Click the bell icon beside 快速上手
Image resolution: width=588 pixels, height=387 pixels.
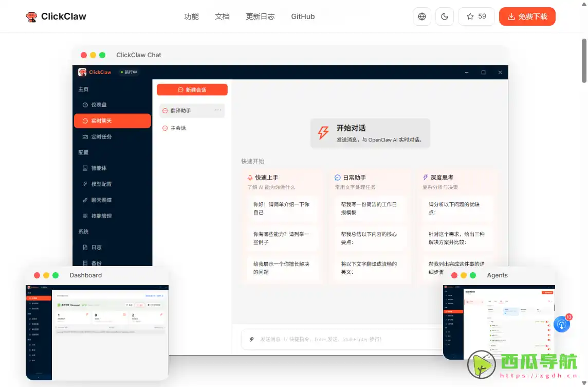point(250,178)
